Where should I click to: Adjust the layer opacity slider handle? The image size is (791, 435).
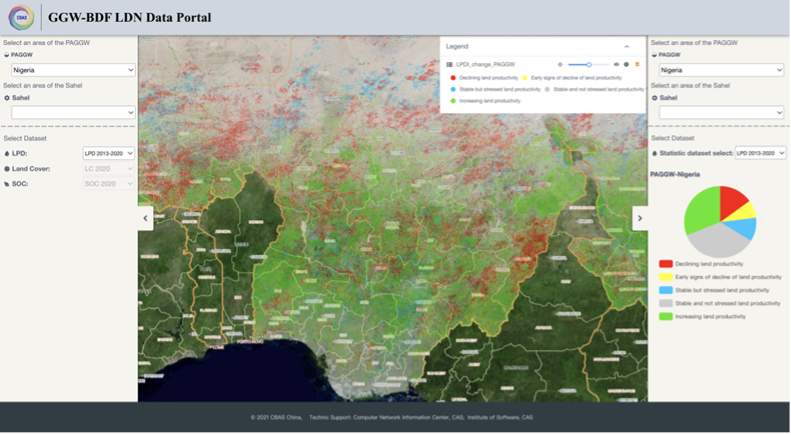pyautogui.click(x=589, y=63)
